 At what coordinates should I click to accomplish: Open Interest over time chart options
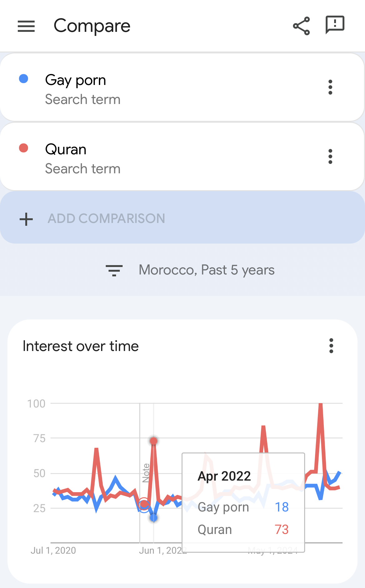point(331,346)
